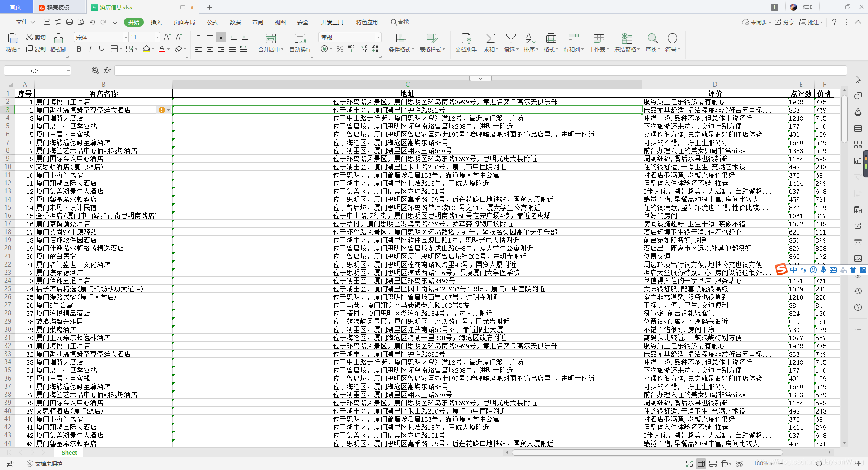Click the 批注 comments button
Viewport: 868px width, 470px height.
(811, 22)
